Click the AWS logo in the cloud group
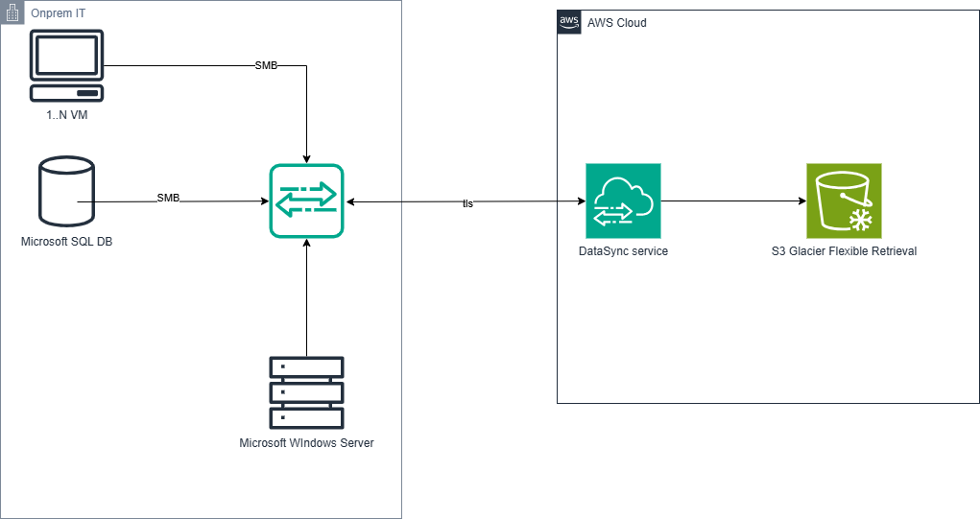980x519 pixels. coord(569,22)
